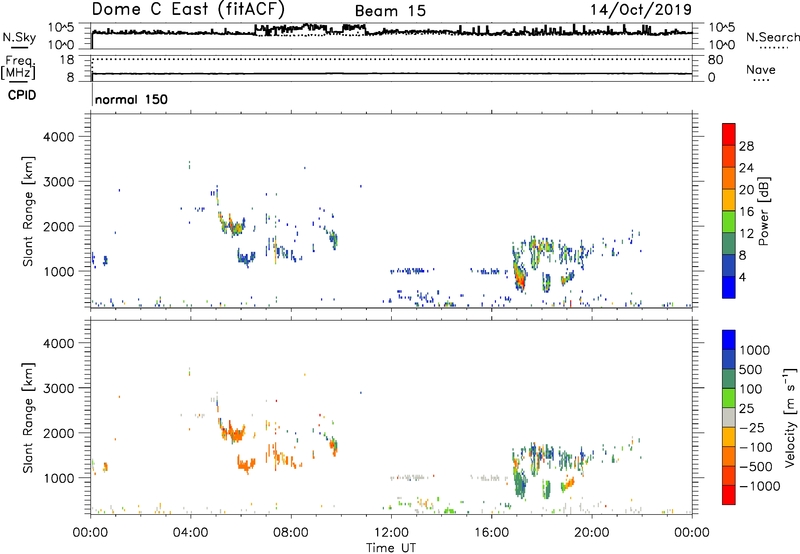Click the orange echo cluster near 06:00 in velocity panel
The image size is (800, 554).
pyautogui.click(x=233, y=433)
